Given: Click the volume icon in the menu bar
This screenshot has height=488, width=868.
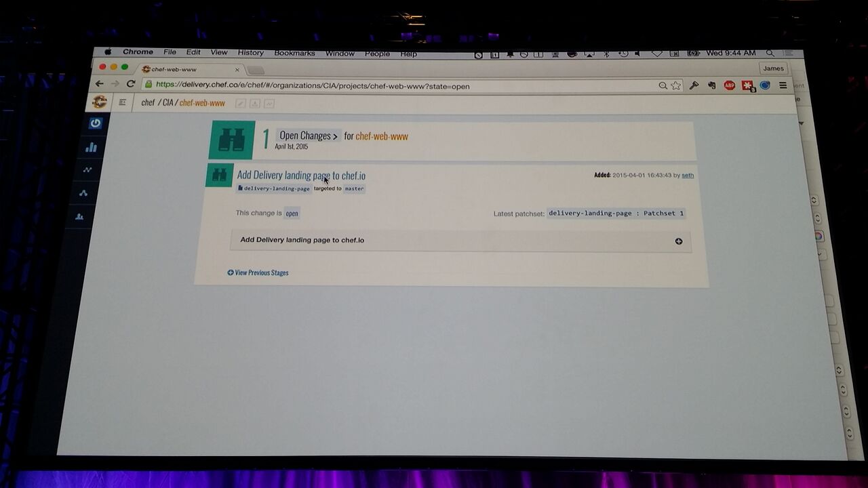Looking at the screenshot, I should [638, 54].
